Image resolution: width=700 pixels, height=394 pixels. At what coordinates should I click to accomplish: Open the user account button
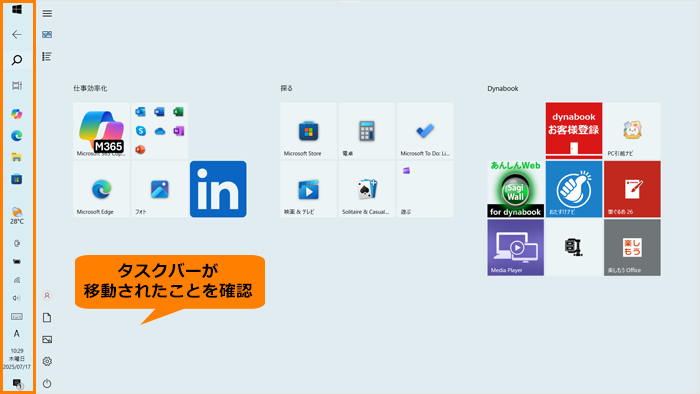click(x=47, y=295)
